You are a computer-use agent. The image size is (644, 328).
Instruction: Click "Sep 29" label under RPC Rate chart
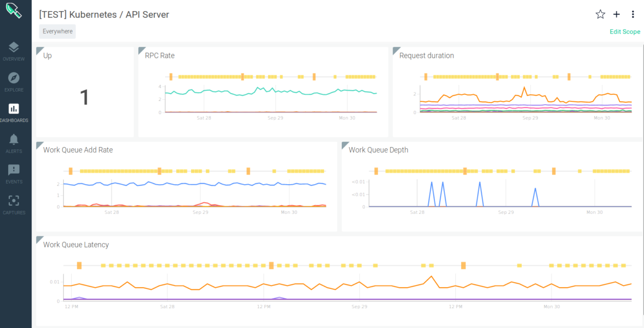276,118
